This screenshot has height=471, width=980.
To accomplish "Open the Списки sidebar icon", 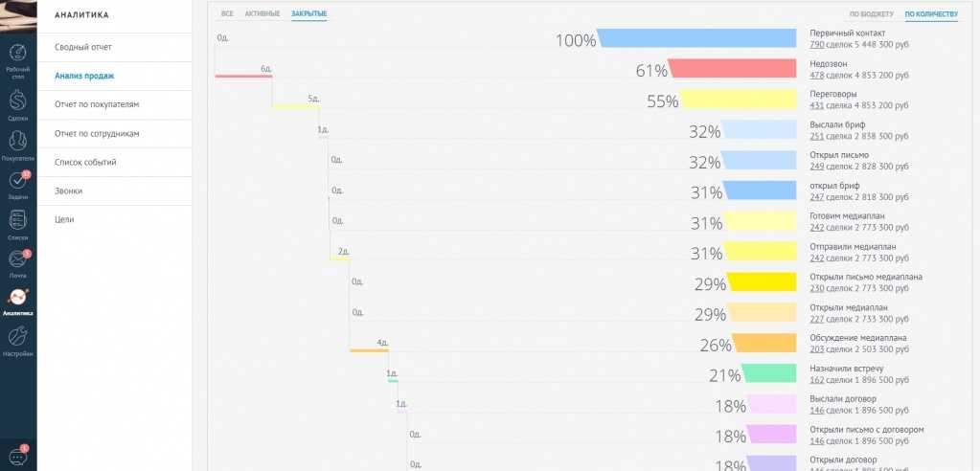I will (17, 220).
